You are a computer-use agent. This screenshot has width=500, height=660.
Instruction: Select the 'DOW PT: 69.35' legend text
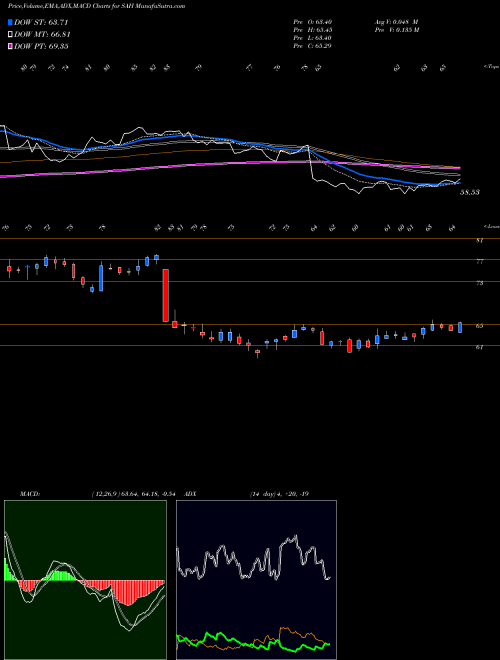pyautogui.click(x=41, y=47)
